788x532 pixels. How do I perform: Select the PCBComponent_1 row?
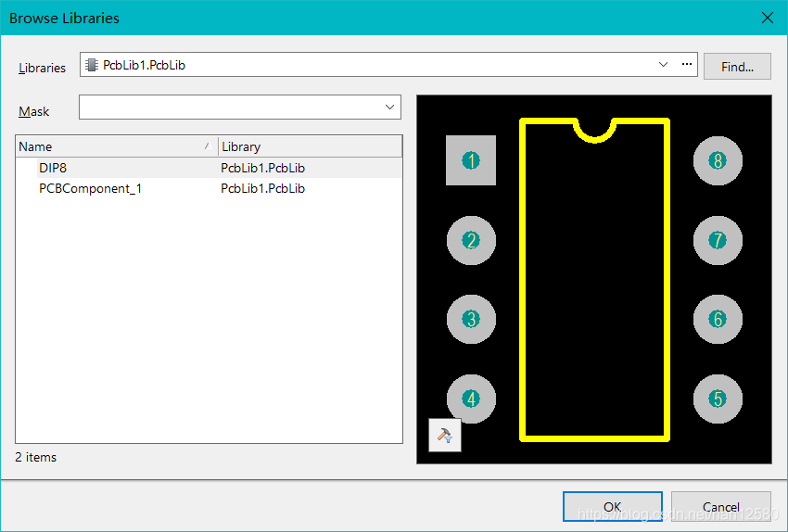[210, 188]
